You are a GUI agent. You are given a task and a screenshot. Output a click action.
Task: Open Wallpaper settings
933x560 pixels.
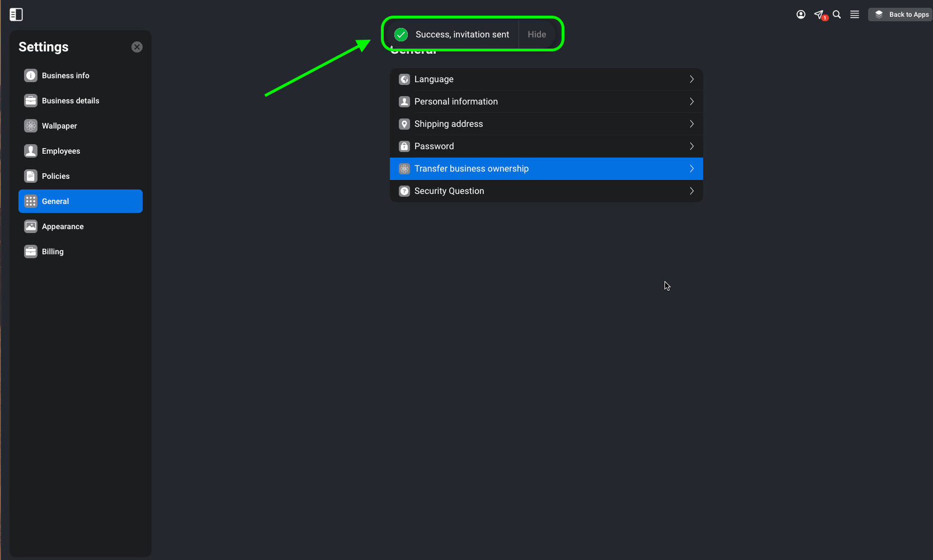click(x=81, y=126)
